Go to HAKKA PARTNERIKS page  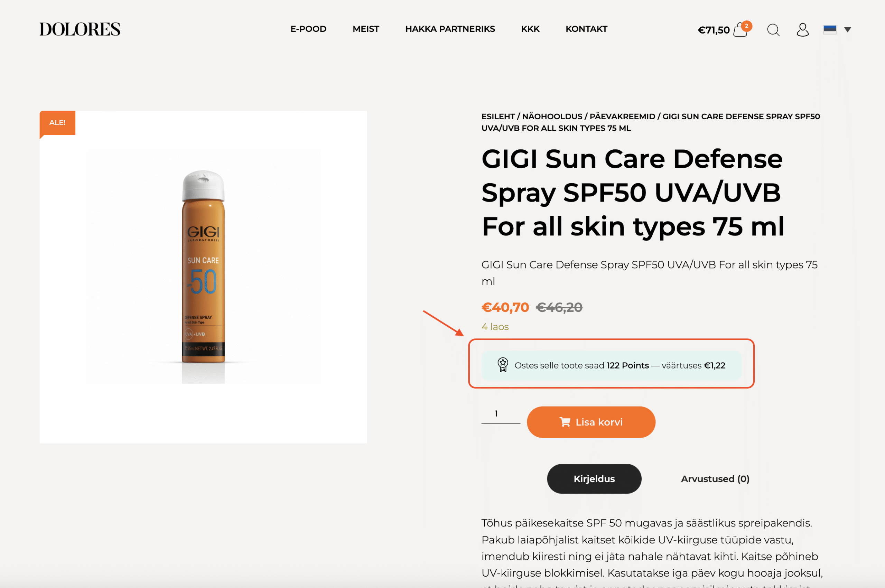coord(450,29)
